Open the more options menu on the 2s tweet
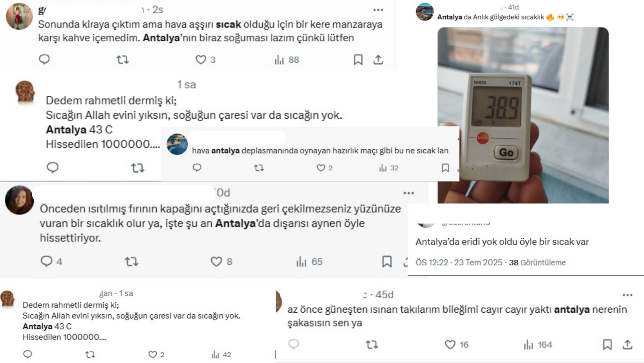Viewport: 644px width, 363px height. pos(378,10)
